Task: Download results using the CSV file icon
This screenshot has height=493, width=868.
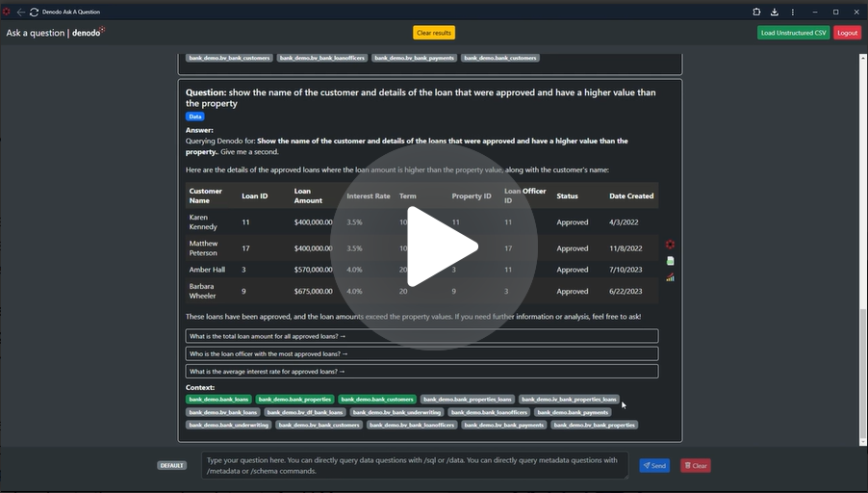Action: pyautogui.click(x=670, y=261)
